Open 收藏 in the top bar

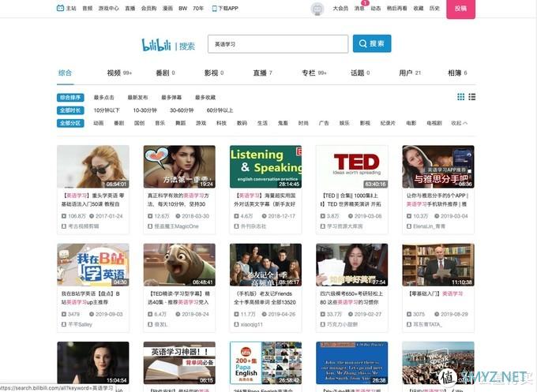tap(419, 8)
